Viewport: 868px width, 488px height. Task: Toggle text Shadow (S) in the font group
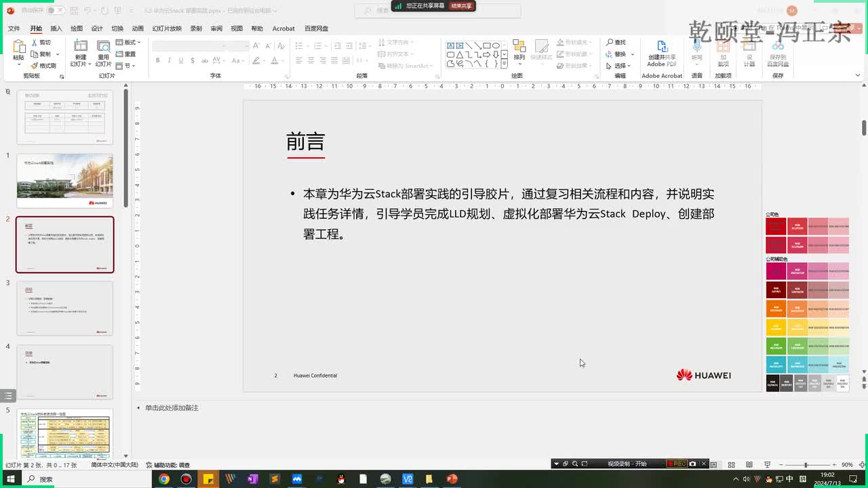click(192, 60)
